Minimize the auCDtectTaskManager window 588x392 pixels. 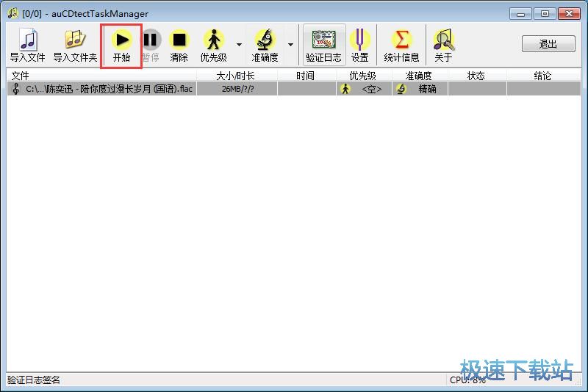[x=520, y=14]
